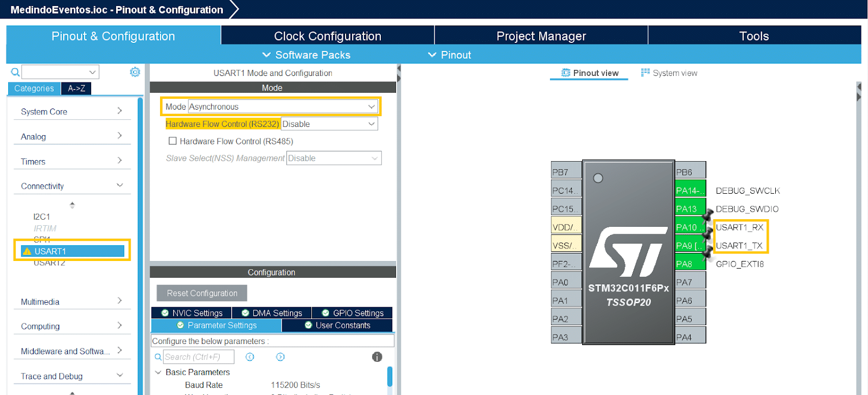The image size is (868, 395).
Task: Click the PA9 pin on the chip
Action: pyautogui.click(x=690, y=246)
